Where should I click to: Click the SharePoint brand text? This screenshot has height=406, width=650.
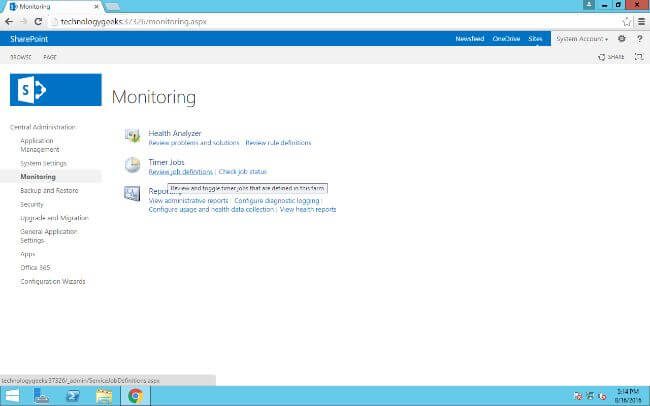point(29,39)
